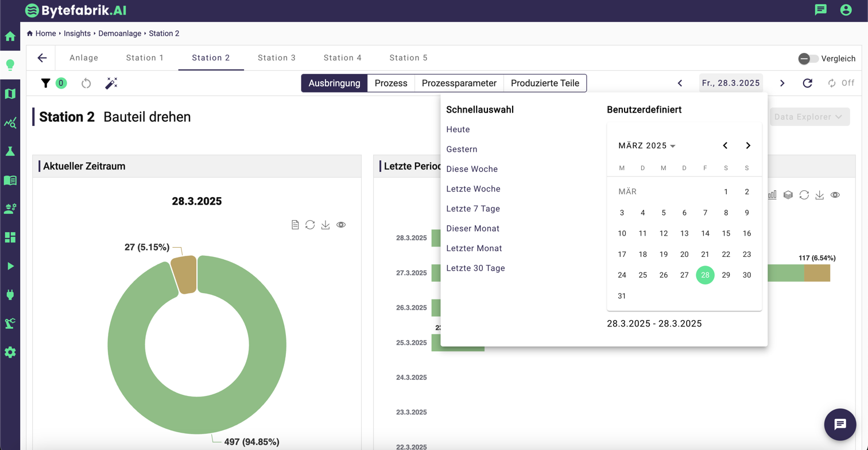The width and height of the screenshot is (868, 450).
Task: Toggle the auto-refresh Off control
Action: tap(840, 83)
